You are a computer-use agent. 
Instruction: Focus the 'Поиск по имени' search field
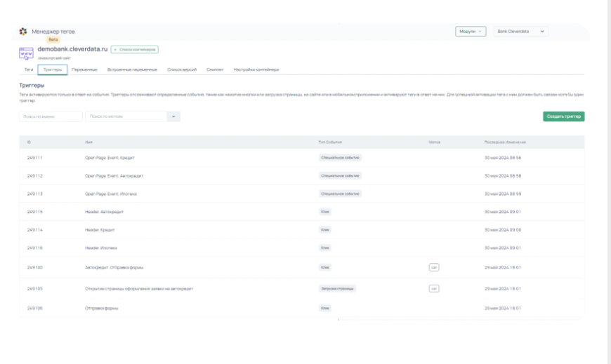pyautogui.click(x=51, y=116)
